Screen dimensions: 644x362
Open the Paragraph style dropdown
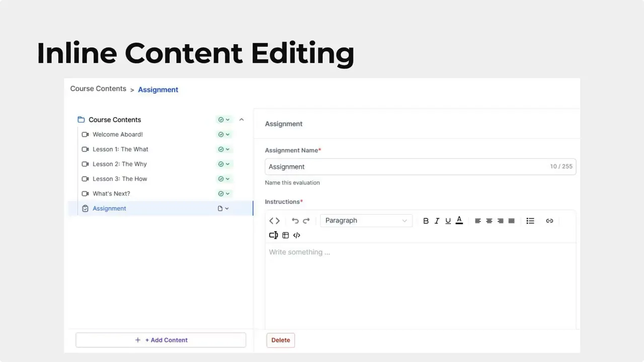click(x=366, y=220)
